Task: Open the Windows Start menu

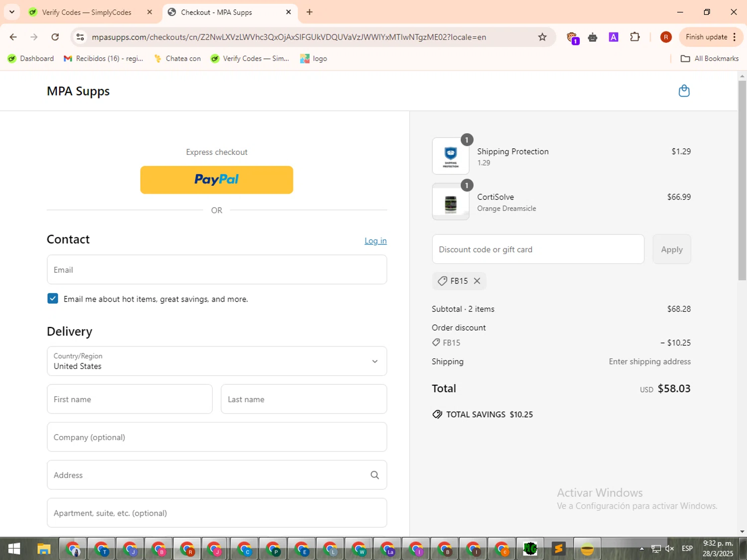Action: point(14,549)
